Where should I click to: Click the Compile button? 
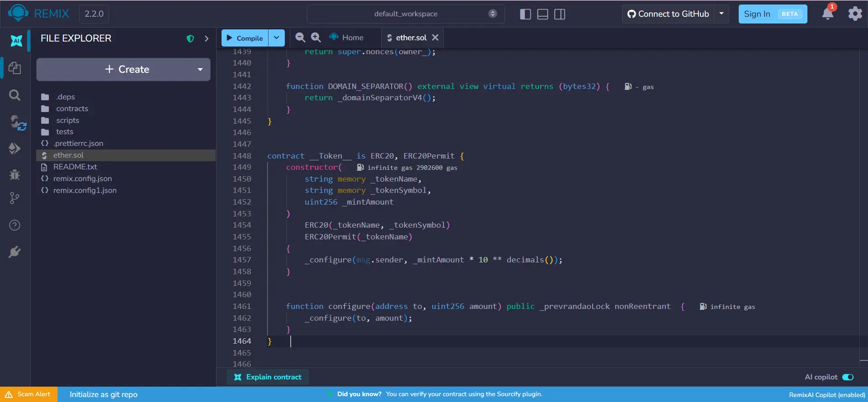click(245, 38)
